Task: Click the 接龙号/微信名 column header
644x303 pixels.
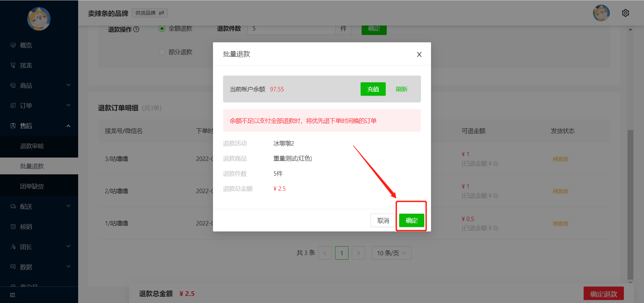Action: pos(123,131)
